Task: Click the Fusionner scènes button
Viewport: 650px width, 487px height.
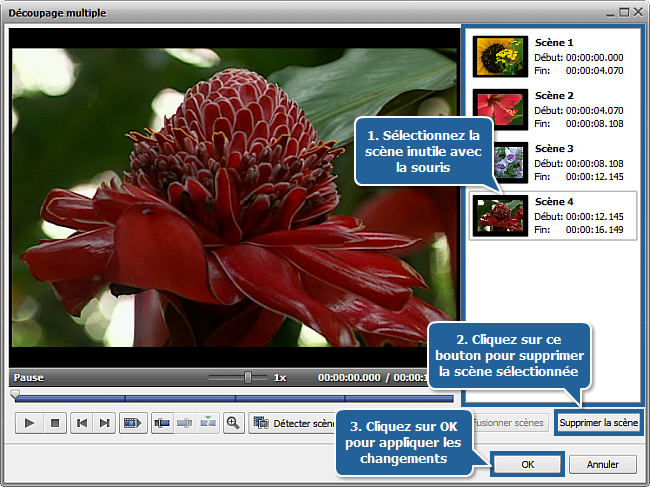Action: click(x=510, y=423)
